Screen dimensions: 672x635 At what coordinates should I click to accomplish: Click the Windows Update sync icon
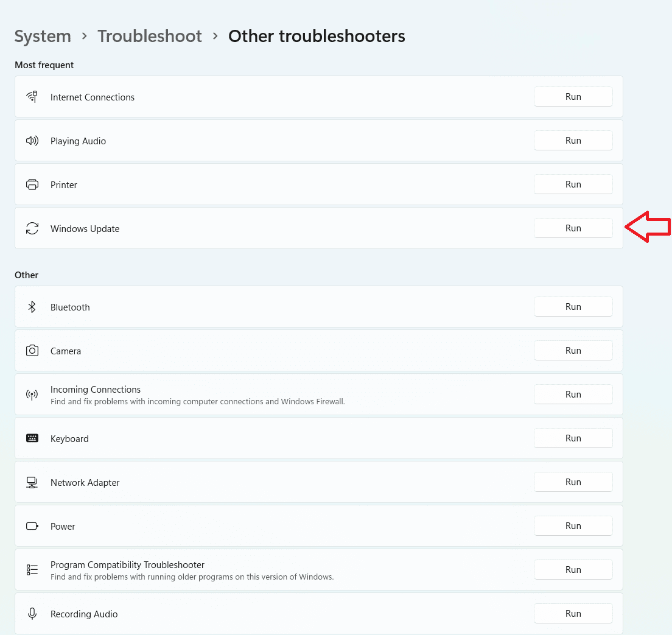(x=32, y=228)
